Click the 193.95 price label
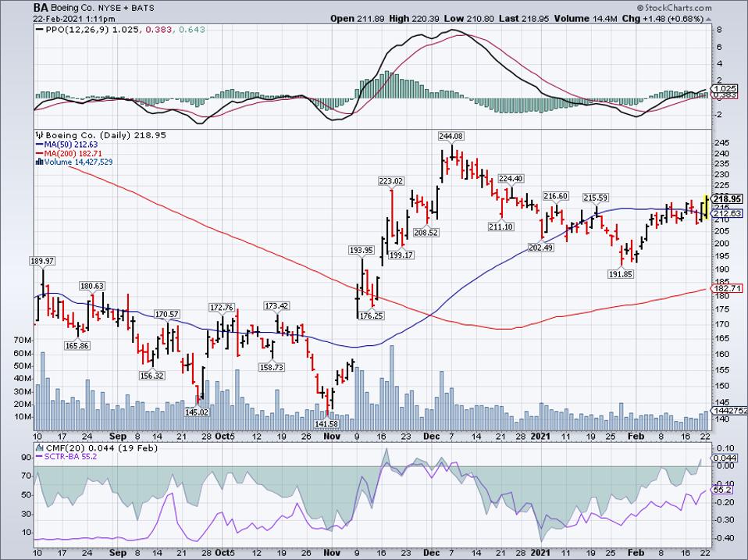 click(362, 250)
